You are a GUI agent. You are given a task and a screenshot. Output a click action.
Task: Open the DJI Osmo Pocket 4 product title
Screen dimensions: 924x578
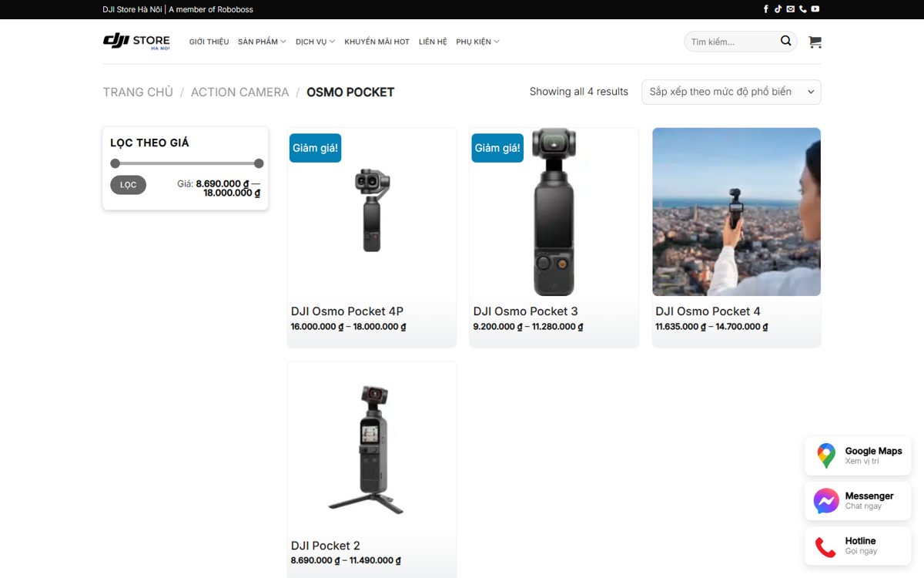[x=708, y=311]
